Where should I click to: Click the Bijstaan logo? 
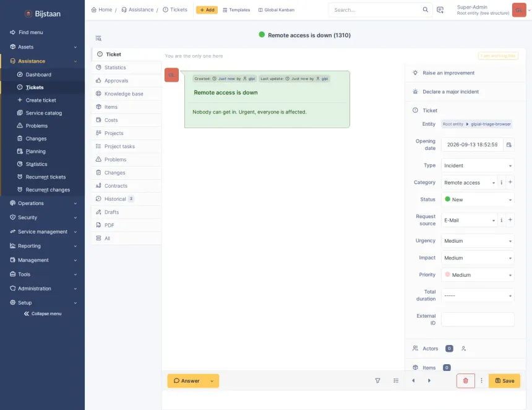click(43, 14)
